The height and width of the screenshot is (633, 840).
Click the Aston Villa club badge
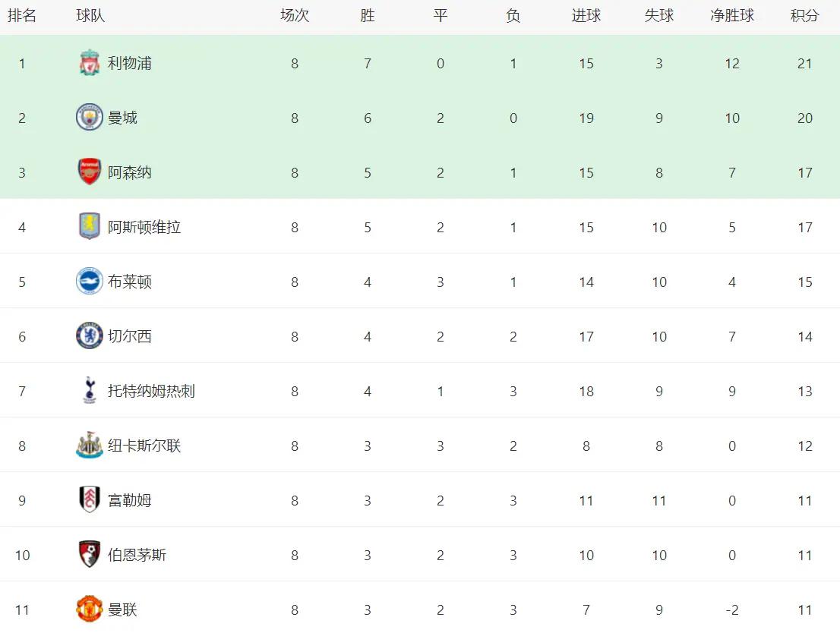(90, 227)
